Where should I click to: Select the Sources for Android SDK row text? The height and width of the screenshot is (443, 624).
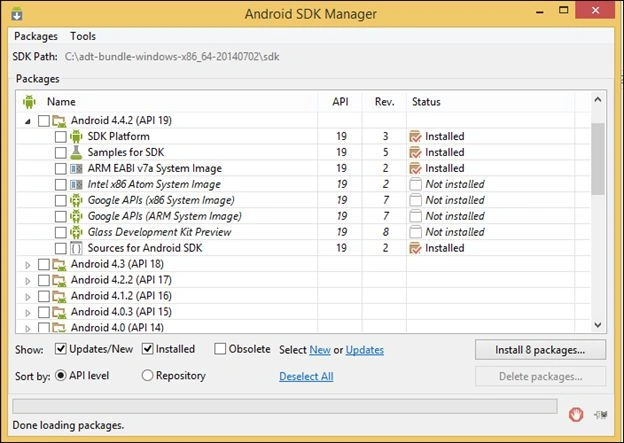coord(145,248)
